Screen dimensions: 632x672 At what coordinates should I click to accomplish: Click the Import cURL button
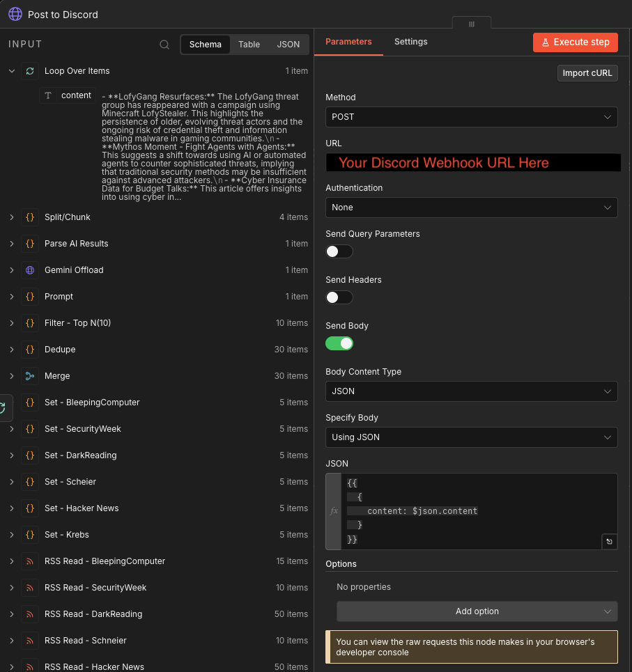pyautogui.click(x=586, y=72)
